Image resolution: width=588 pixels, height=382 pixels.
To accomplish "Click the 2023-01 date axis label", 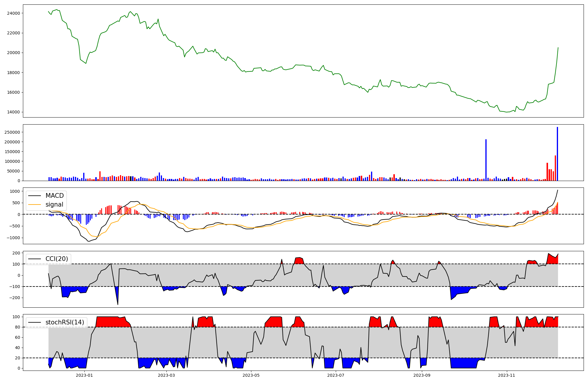I will (x=84, y=375).
